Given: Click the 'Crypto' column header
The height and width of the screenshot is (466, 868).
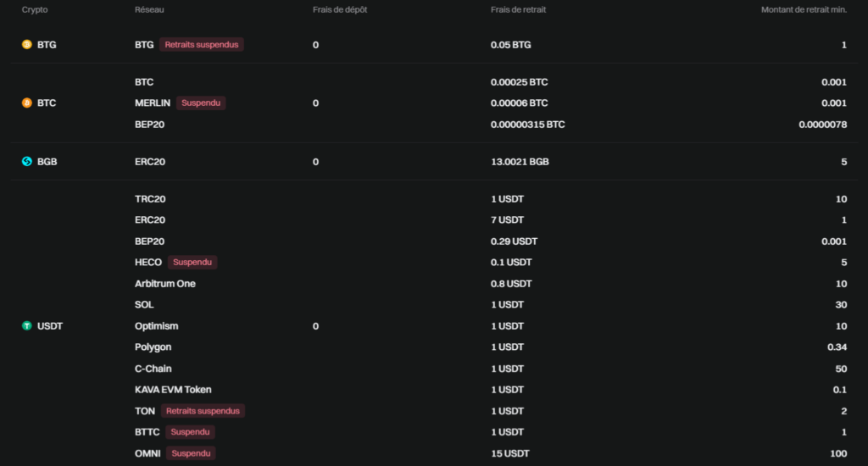Looking at the screenshot, I should pyautogui.click(x=35, y=9).
